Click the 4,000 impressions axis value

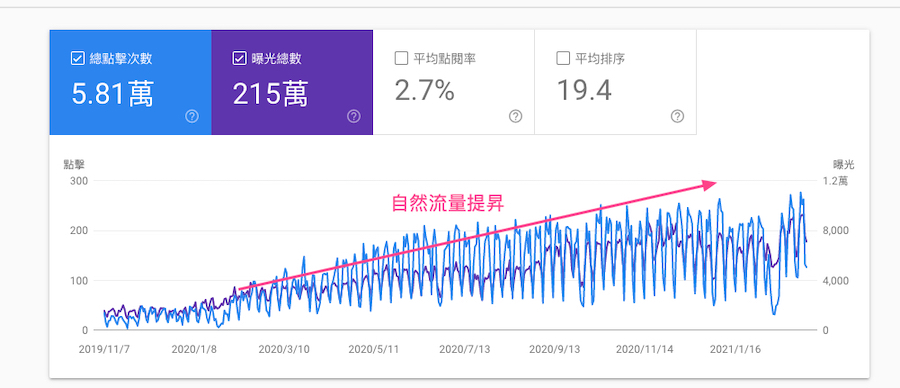835,281
